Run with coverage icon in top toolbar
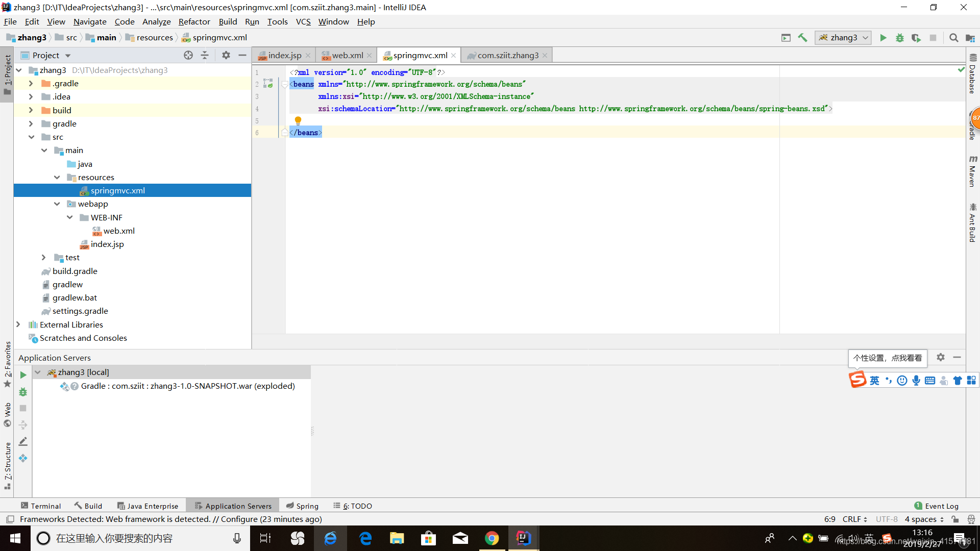 tap(916, 38)
